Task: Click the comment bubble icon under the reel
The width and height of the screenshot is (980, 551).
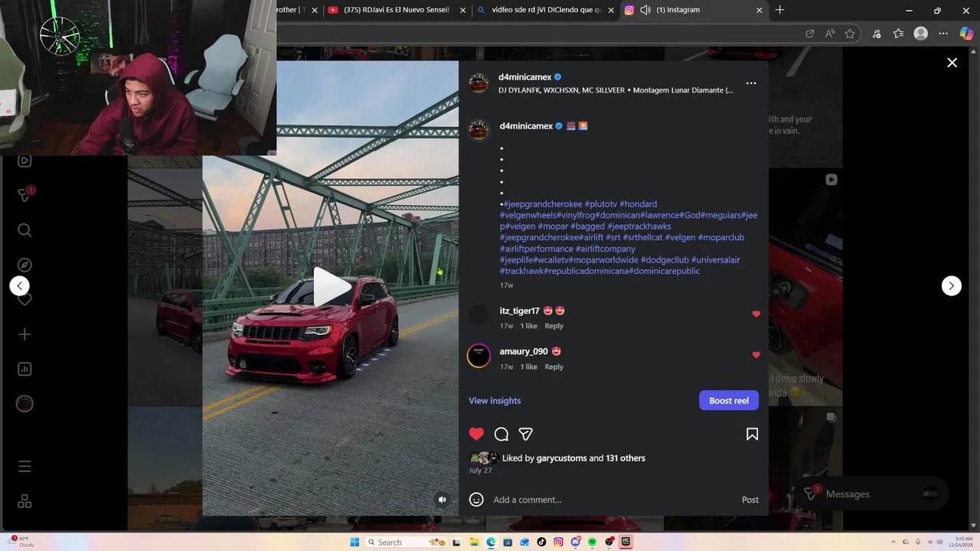Action: [501, 434]
